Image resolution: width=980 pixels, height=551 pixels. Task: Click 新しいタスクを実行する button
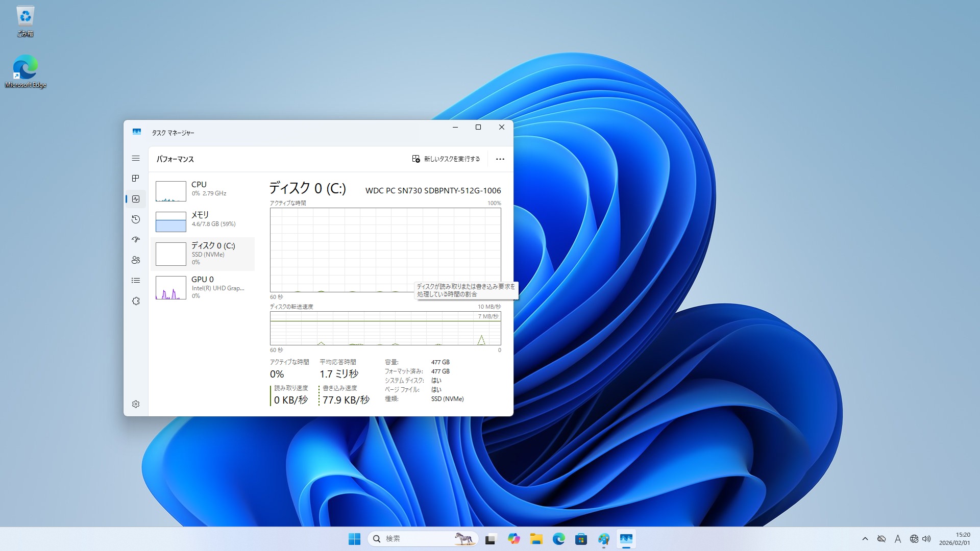click(446, 159)
